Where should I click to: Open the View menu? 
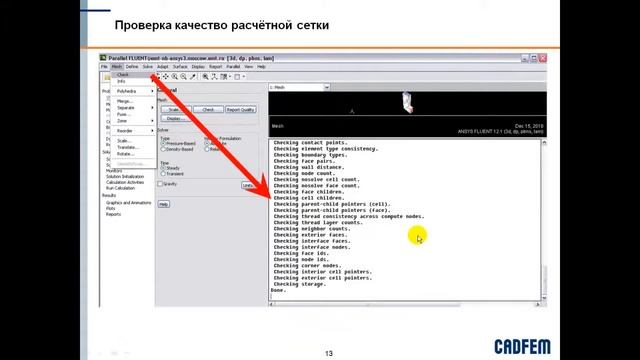pyautogui.click(x=248, y=67)
